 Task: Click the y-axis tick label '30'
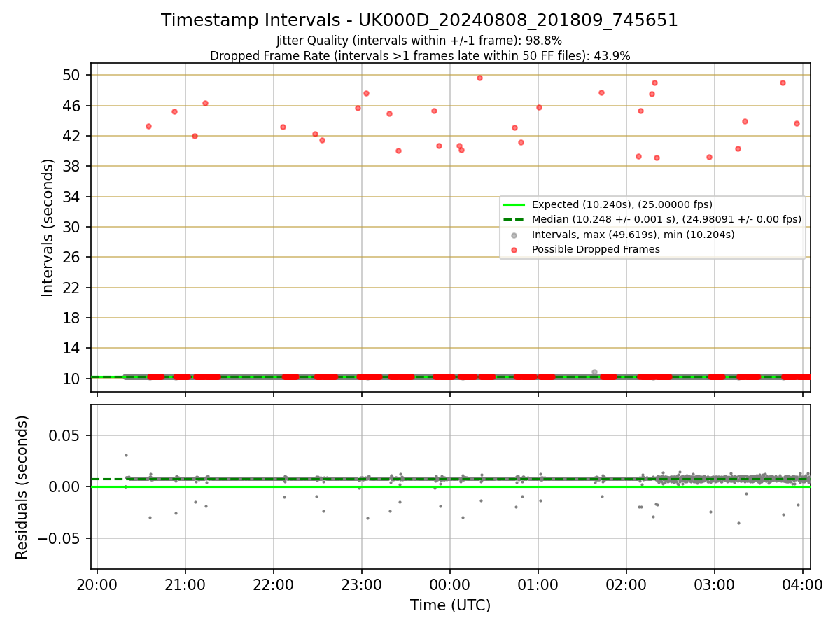(71, 227)
